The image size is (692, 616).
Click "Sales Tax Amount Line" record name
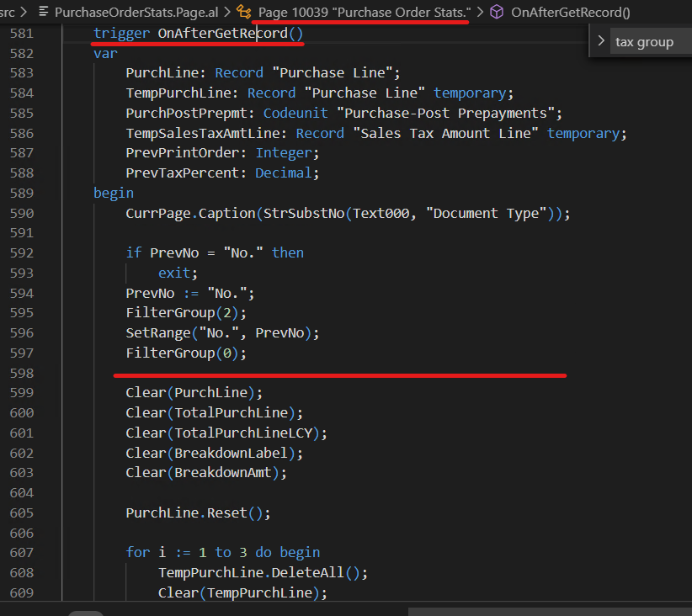click(445, 133)
